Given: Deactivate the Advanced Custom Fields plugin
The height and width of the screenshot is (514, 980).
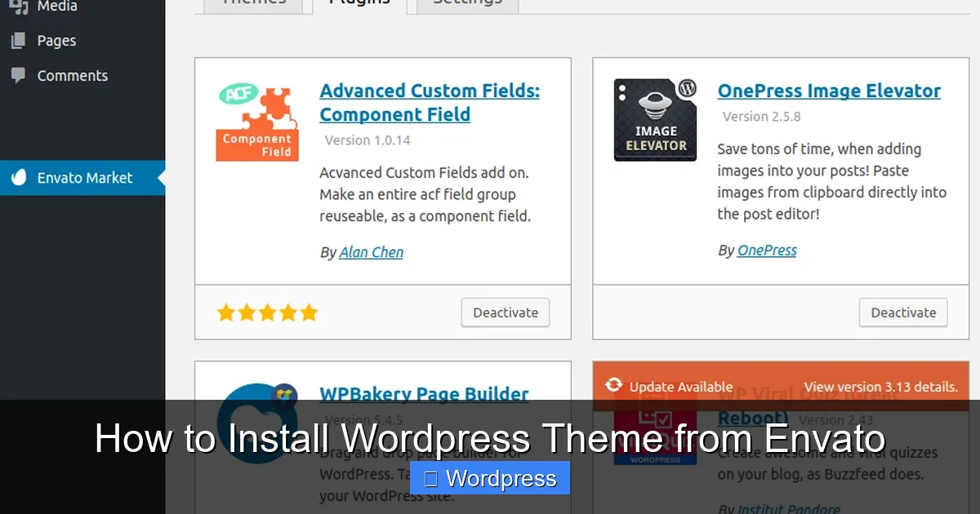Looking at the screenshot, I should pos(505,312).
